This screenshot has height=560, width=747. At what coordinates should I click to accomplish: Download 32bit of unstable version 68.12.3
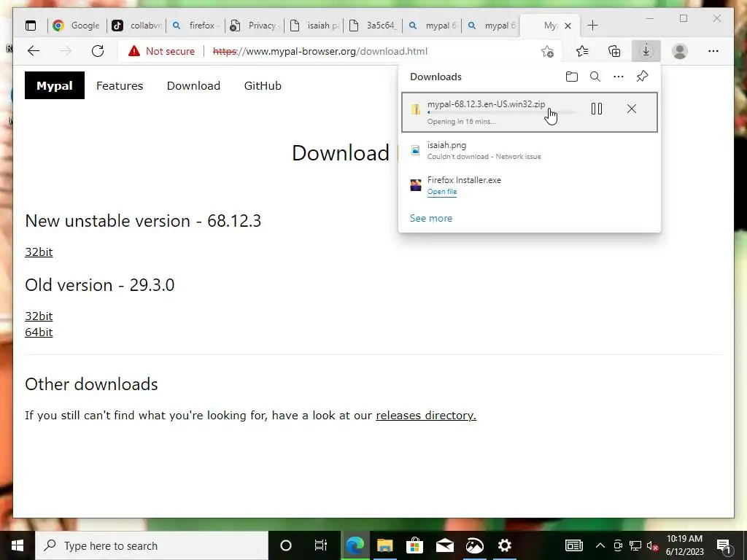[39, 252]
